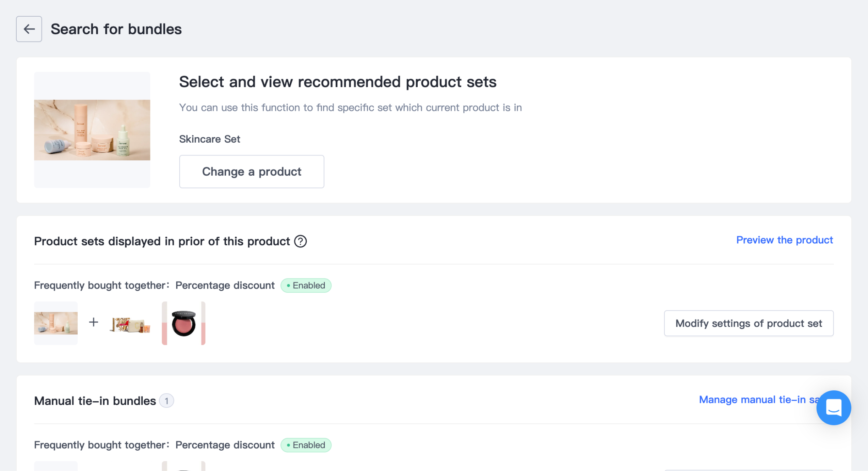Click the Enabled badge under Manual tie-in bundles

tap(306, 445)
